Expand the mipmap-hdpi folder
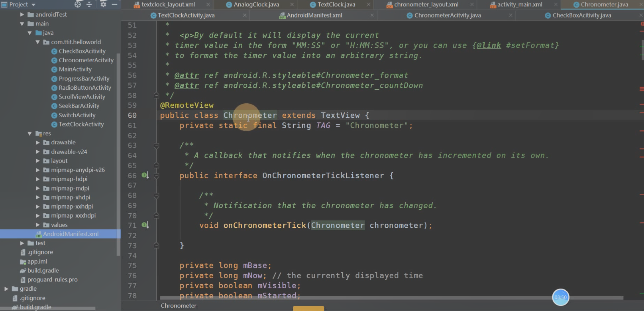The image size is (644, 311). point(37,179)
